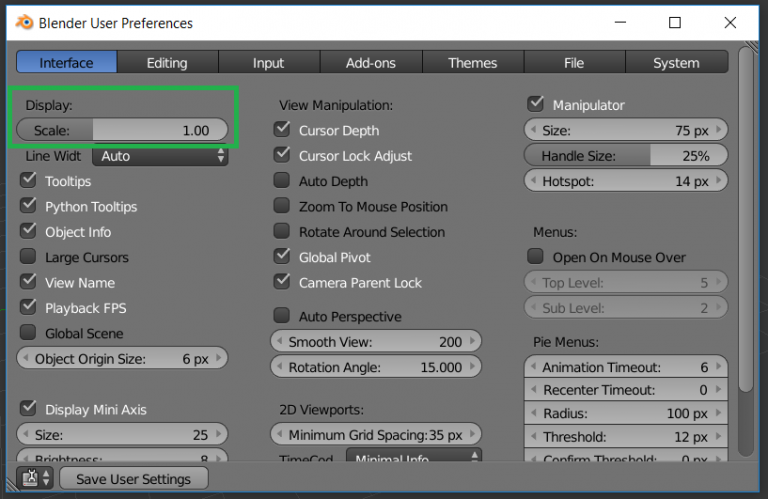Click the Smooth View value field

(376, 341)
